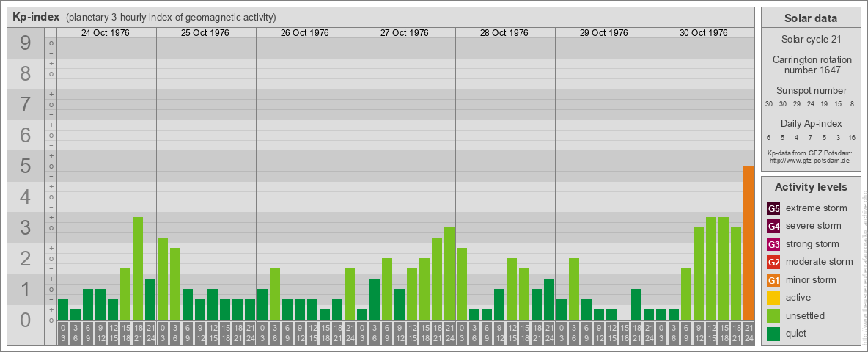This screenshot has height=352, width=868.
Task: Click the daily Ap-index value 7
Action: coord(810,137)
